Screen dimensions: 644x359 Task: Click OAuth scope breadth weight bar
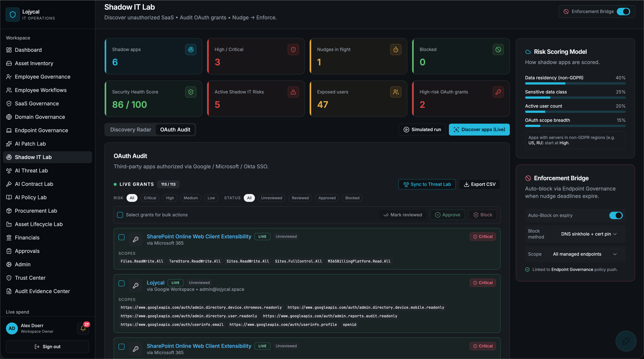click(x=575, y=126)
